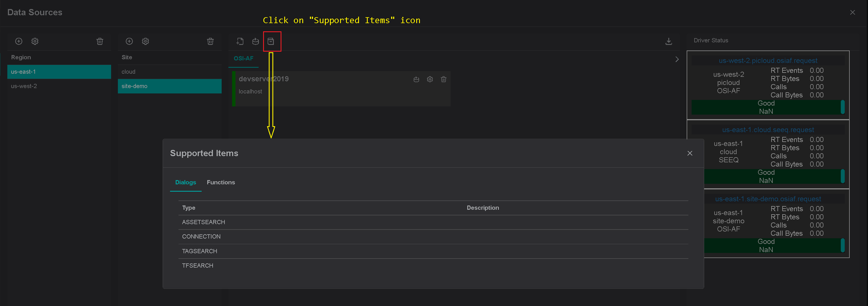Click the TFSEARCH row

[x=433, y=266]
